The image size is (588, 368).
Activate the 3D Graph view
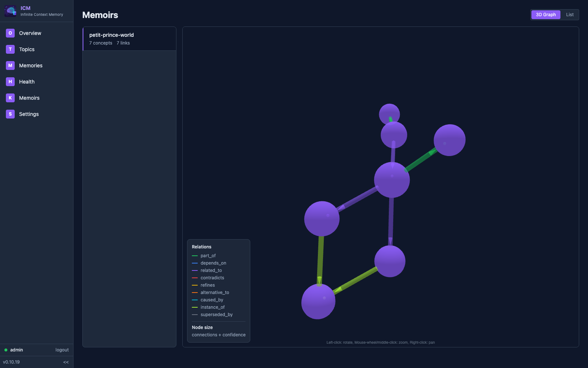tap(545, 15)
